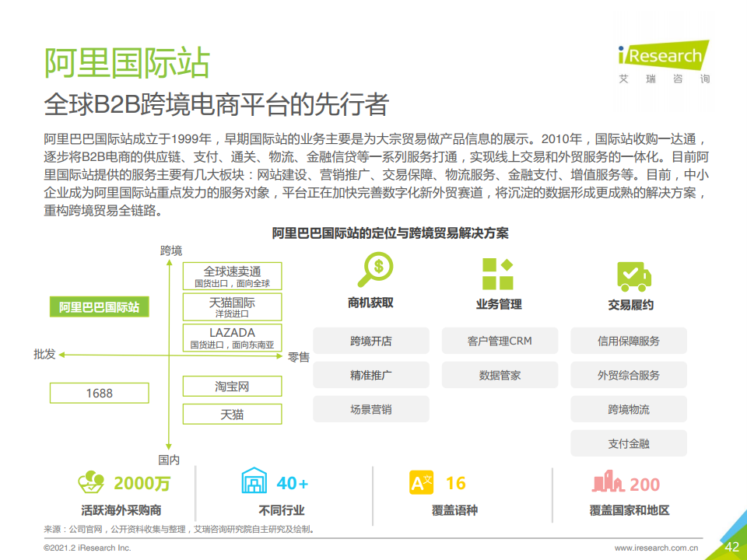Select the 1688 box
The image size is (747, 560).
pos(99,394)
